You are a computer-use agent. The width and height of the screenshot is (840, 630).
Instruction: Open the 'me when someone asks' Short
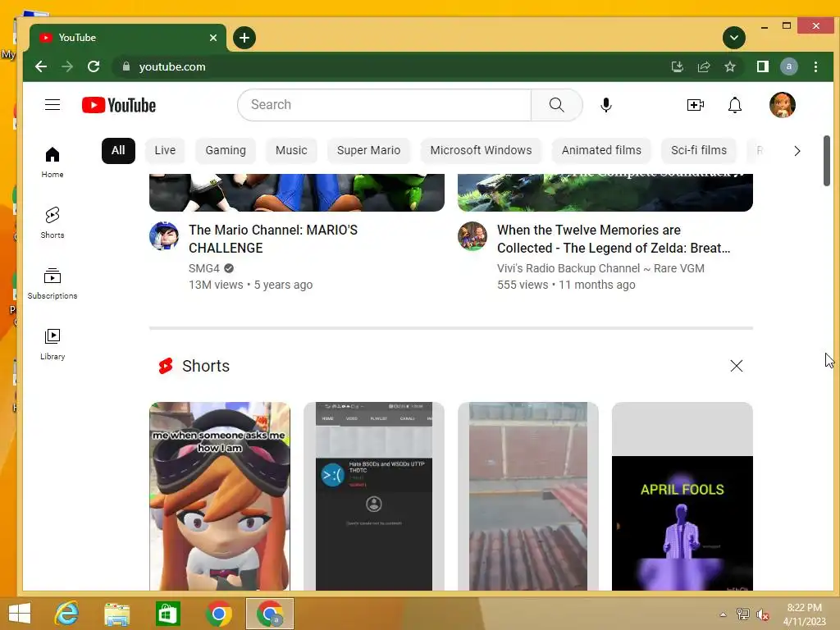click(220, 496)
